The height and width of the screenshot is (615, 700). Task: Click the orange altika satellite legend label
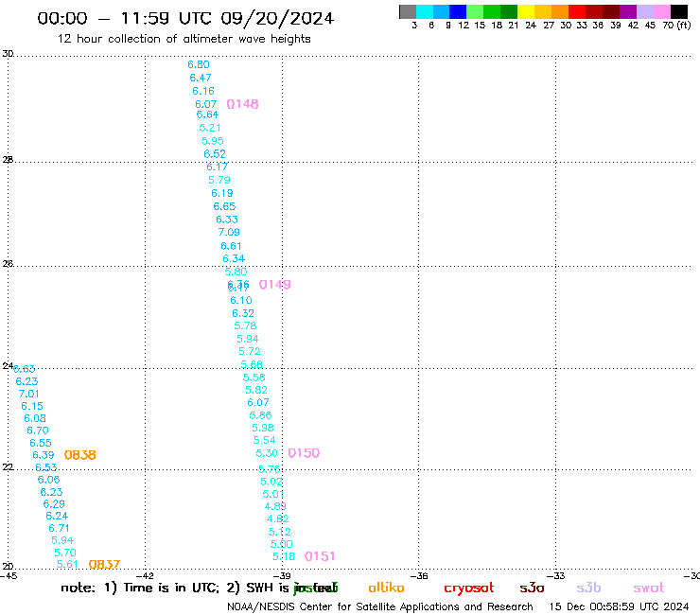click(386, 588)
